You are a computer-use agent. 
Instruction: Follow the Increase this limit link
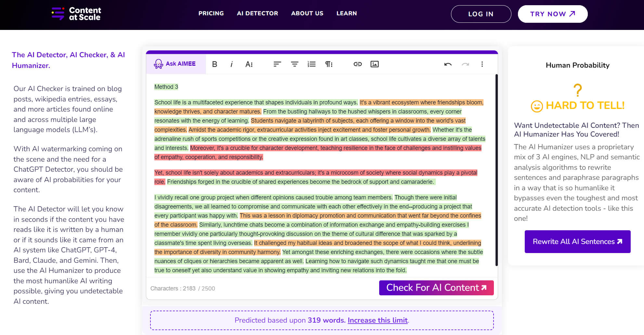point(378,320)
